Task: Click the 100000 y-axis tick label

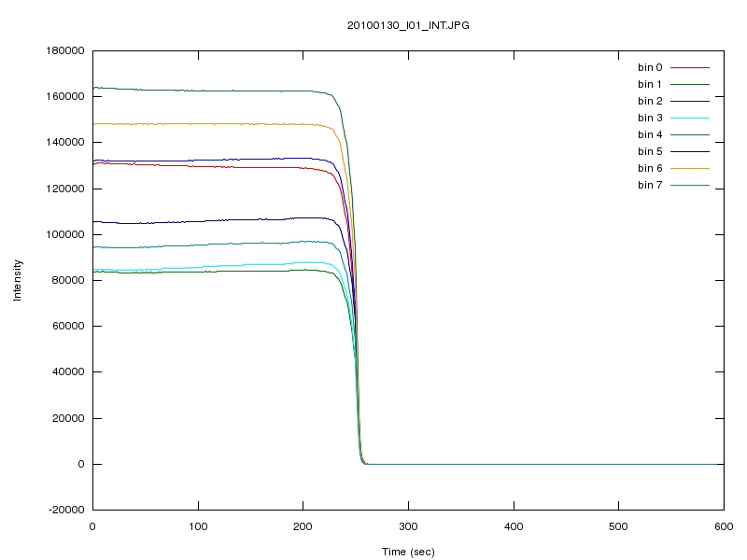Action: (x=65, y=234)
